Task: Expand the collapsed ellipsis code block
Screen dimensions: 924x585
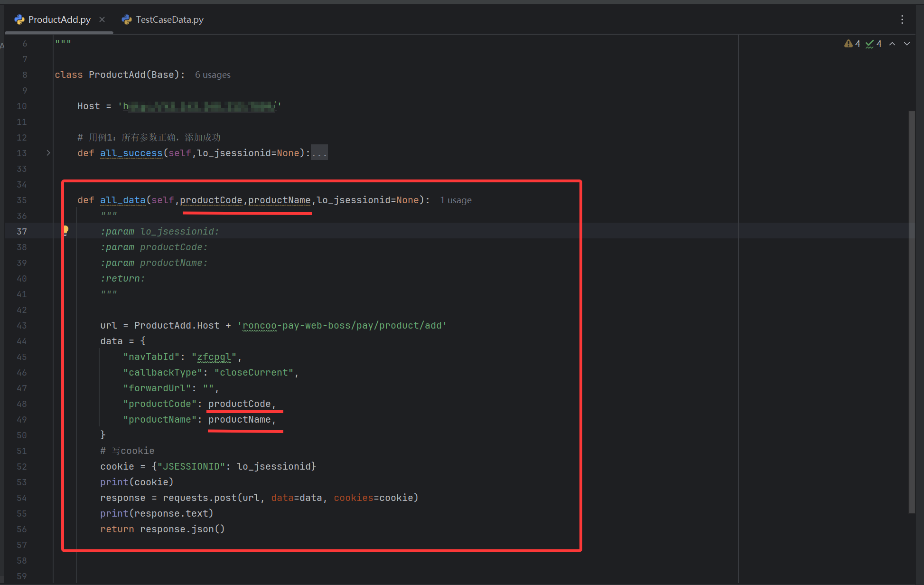Action: (319, 153)
